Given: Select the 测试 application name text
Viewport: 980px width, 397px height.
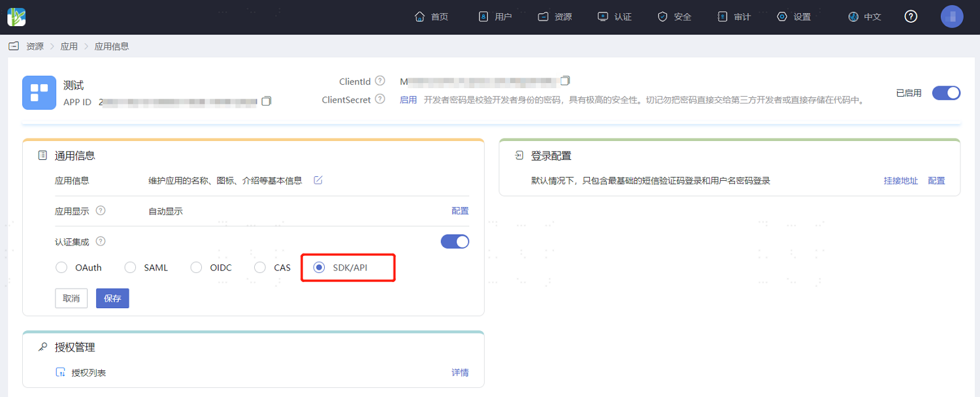Looking at the screenshot, I should [73, 86].
